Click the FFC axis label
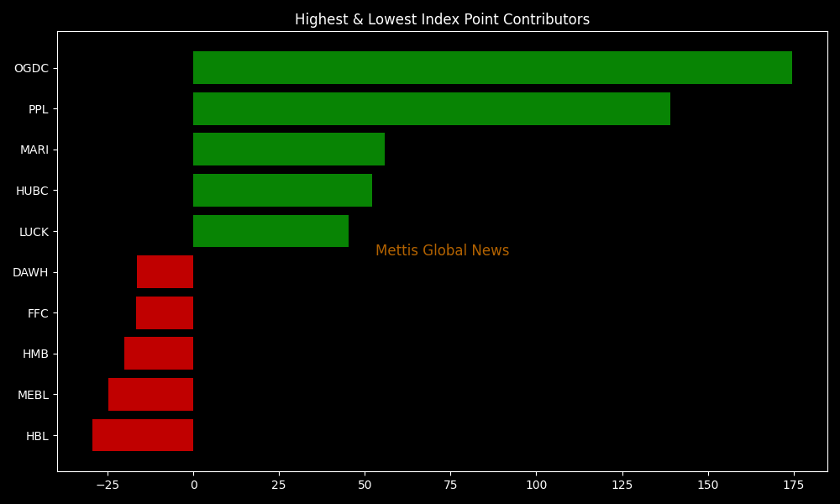Viewport: 840px width, 504px height. pos(38,313)
